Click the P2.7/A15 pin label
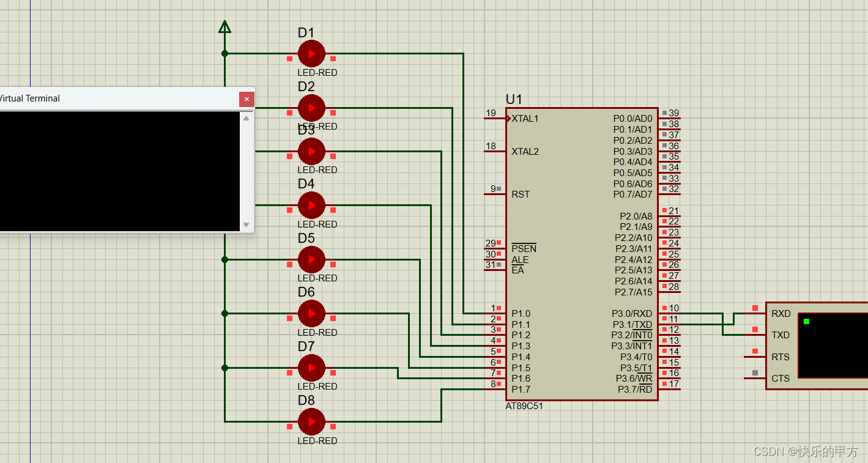The image size is (868, 463). click(x=634, y=292)
